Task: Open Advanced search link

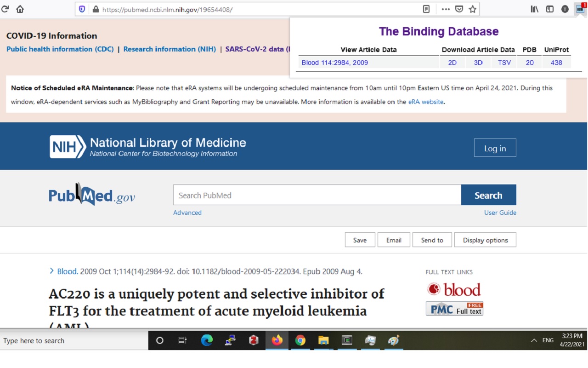Action: 187,213
